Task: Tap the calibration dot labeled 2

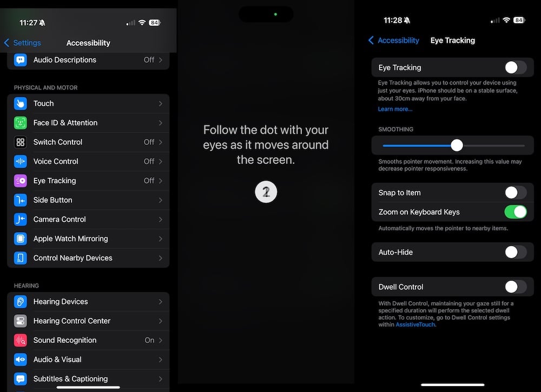Action: (x=266, y=191)
